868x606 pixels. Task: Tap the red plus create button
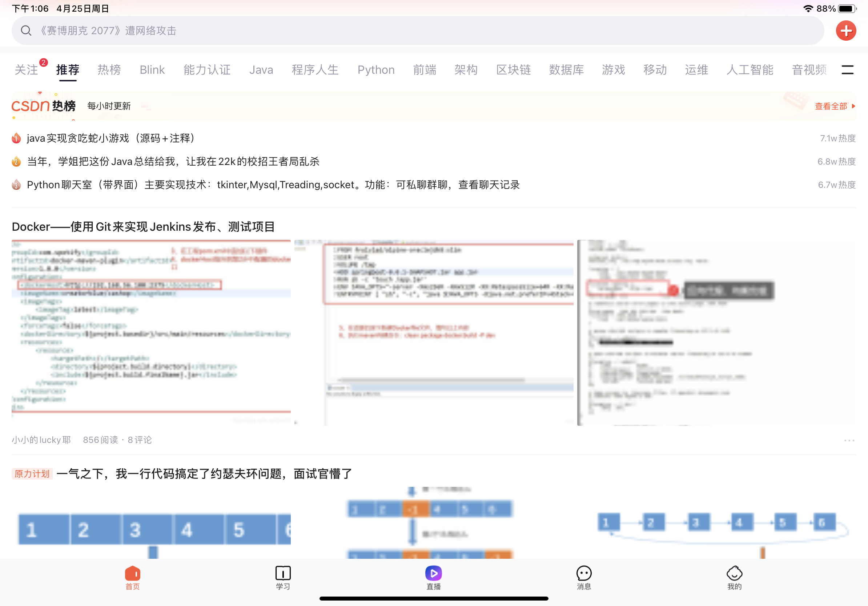point(846,31)
